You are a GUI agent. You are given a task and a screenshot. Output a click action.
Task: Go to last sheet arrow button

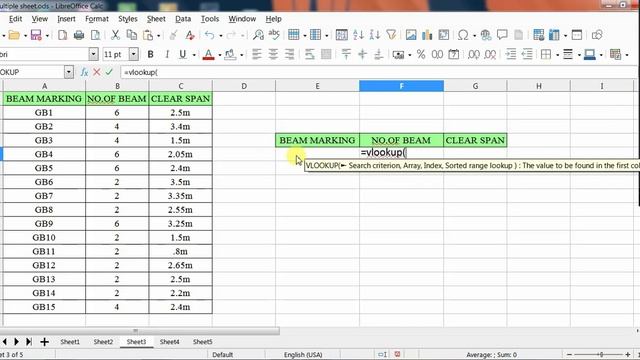29,342
